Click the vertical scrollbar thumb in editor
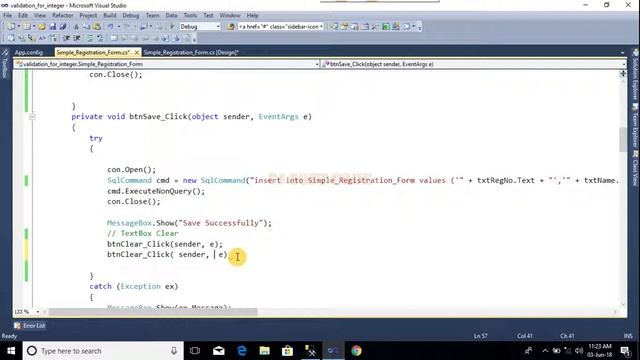The height and width of the screenshot is (360, 640). click(x=623, y=139)
